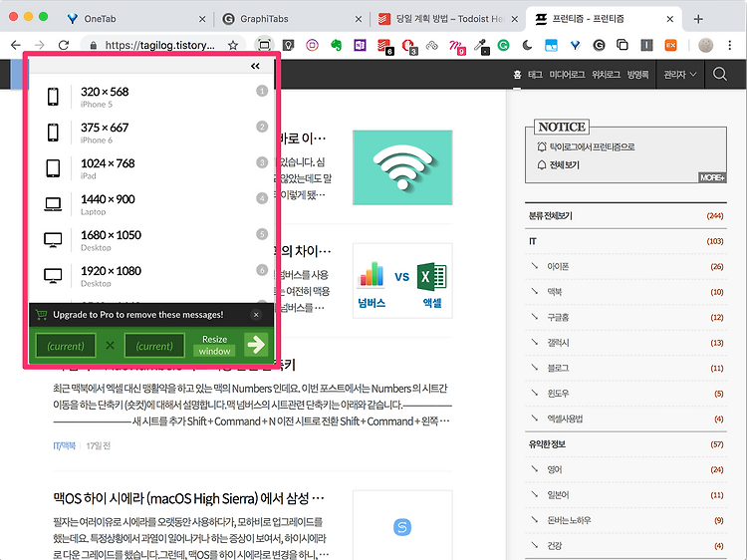Switch to the OneTab browser tab
This screenshot has width=747, height=560.
pos(135,19)
